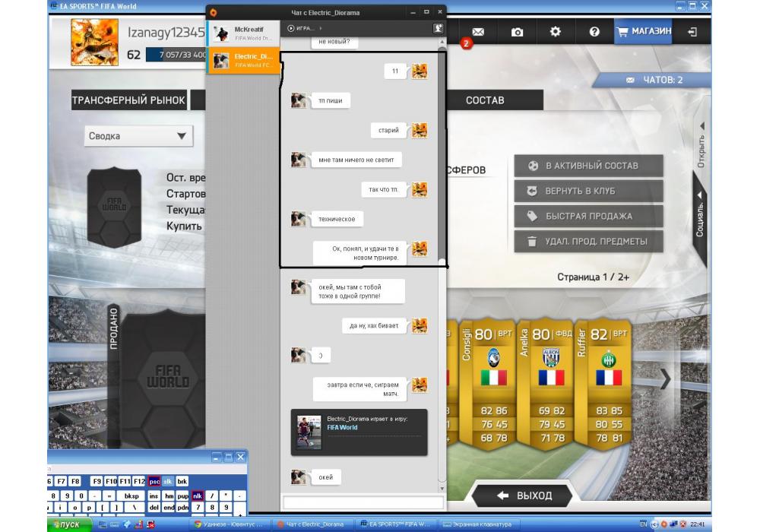The width and height of the screenshot is (760, 532).
Task: Select the Consigli 80 player card
Action: click(487, 383)
